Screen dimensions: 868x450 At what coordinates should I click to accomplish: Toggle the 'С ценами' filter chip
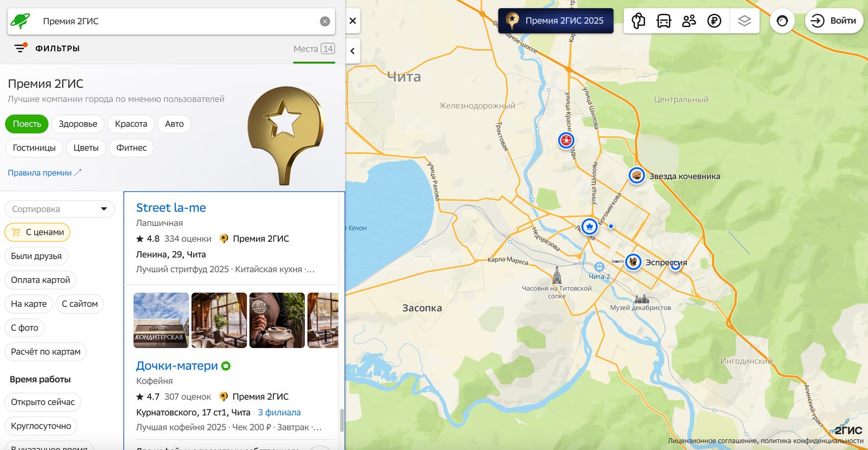tap(37, 232)
